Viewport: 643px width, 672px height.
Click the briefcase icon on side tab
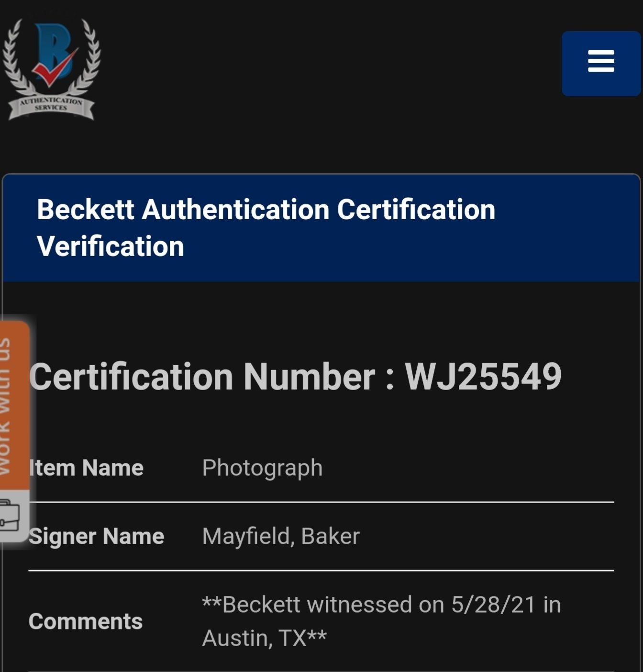10,515
